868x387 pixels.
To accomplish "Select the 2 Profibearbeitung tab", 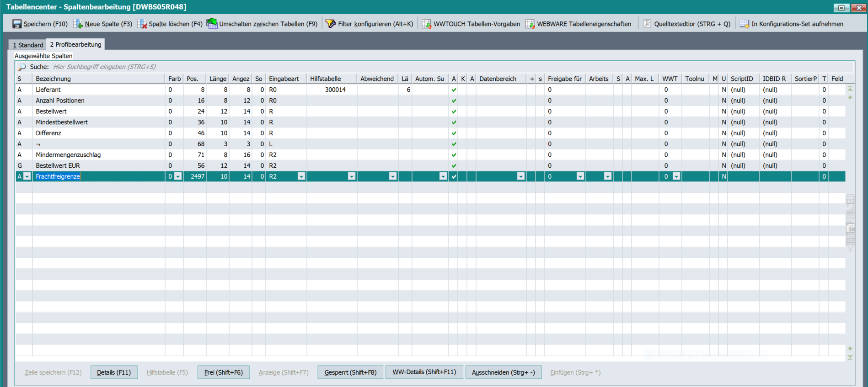I will (76, 44).
